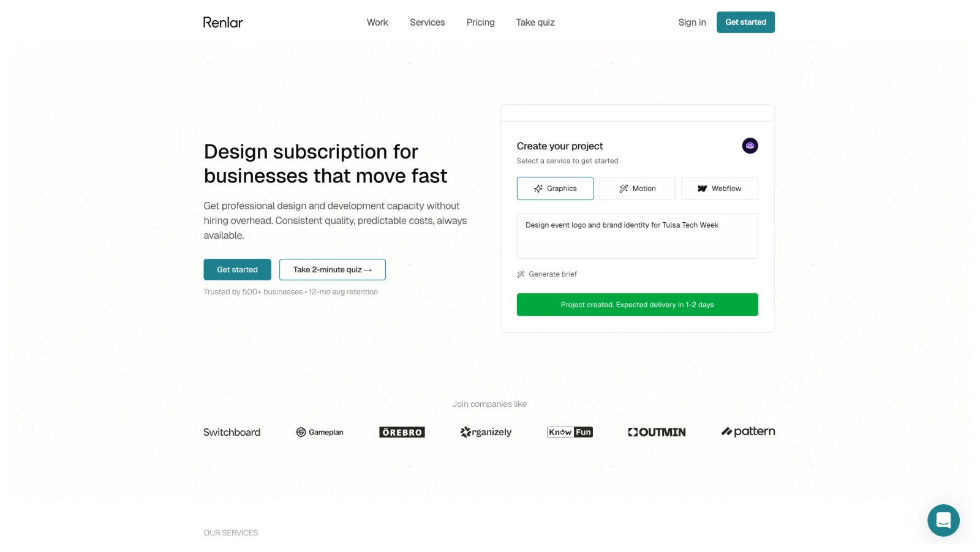
Task: Click the pattern company logo
Action: [x=748, y=431]
